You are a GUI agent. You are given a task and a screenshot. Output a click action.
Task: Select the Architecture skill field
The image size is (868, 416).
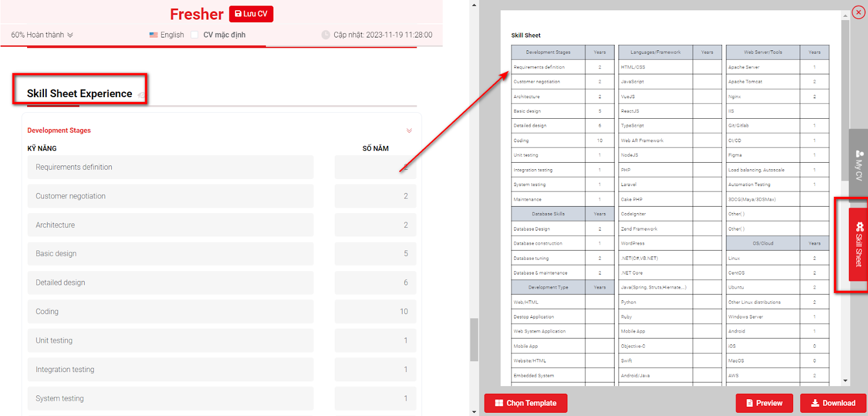(170, 225)
